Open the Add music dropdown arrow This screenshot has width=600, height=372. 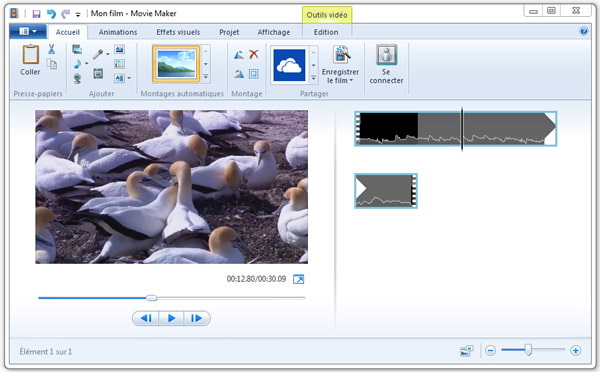(x=86, y=64)
